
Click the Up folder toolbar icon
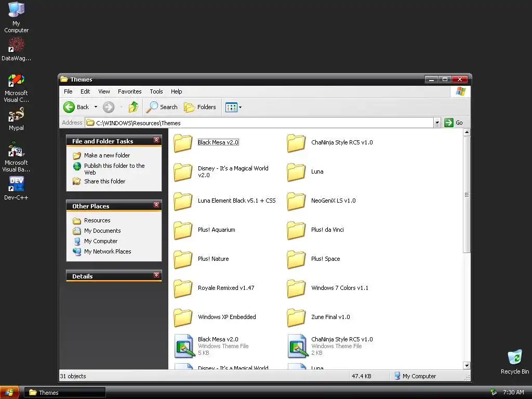134,107
